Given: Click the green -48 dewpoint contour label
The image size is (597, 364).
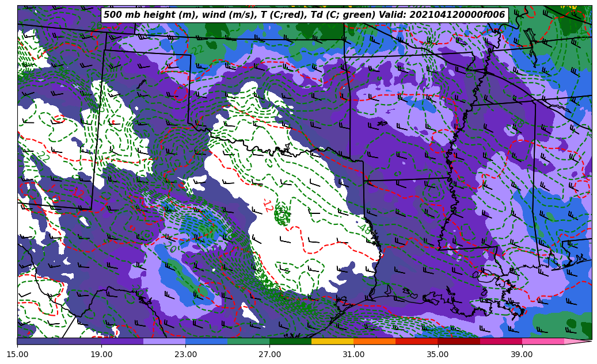Looking at the screenshot, I should click(364, 229).
